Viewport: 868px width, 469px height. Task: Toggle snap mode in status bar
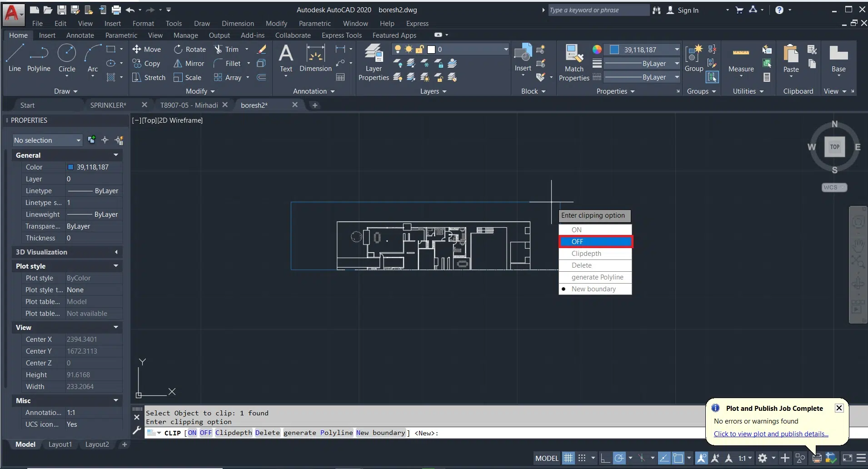pyautogui.click(x=582, y=458)
